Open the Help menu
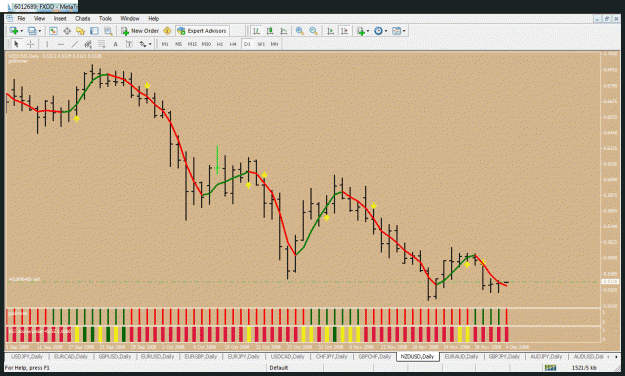Screen dimensions: 625x376 point(153,18)
